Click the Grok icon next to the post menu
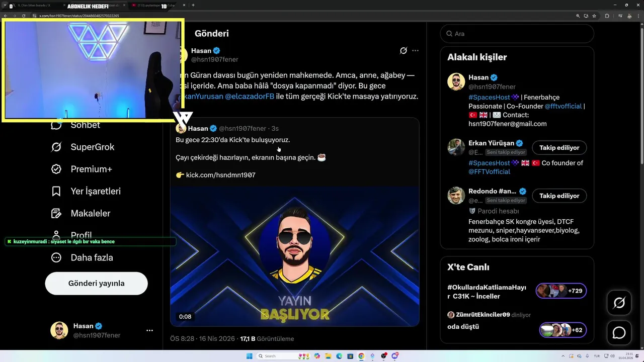The width and height of the screenshot is (644, 362). click(404, 50)
